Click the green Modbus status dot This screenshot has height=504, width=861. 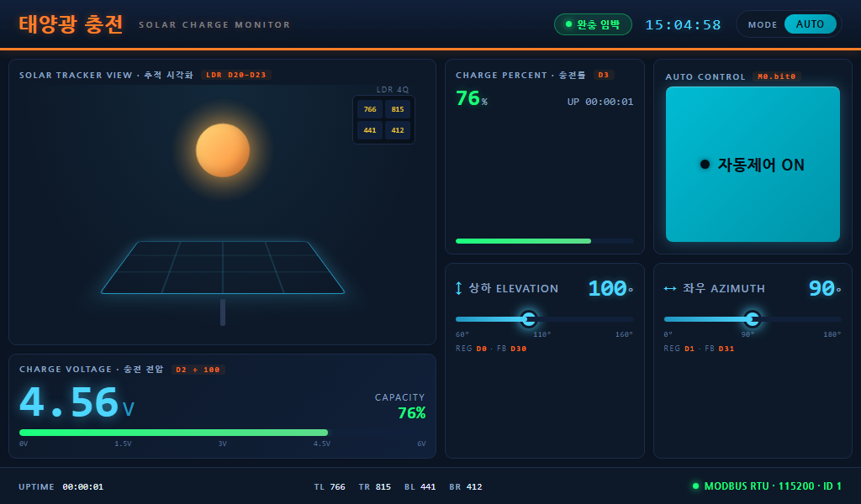(x=695, y=486)
